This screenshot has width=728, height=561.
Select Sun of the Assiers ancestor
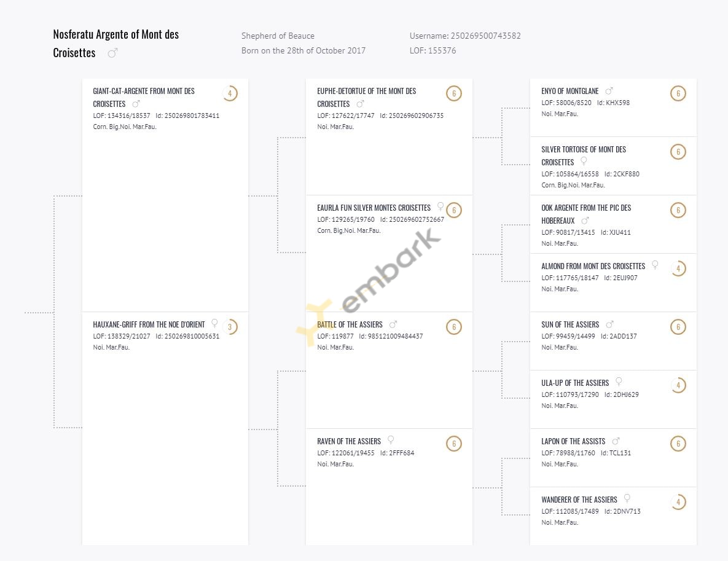pos(570,324)
